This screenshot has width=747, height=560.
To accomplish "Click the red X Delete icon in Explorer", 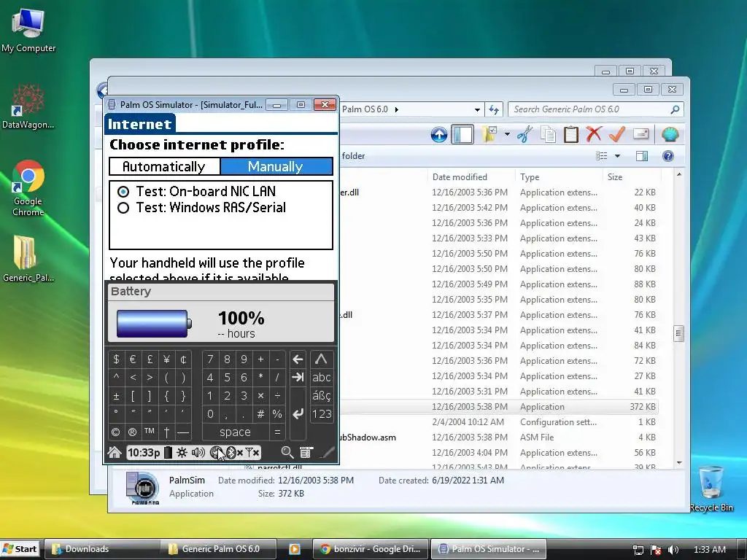I will (594, 134).
